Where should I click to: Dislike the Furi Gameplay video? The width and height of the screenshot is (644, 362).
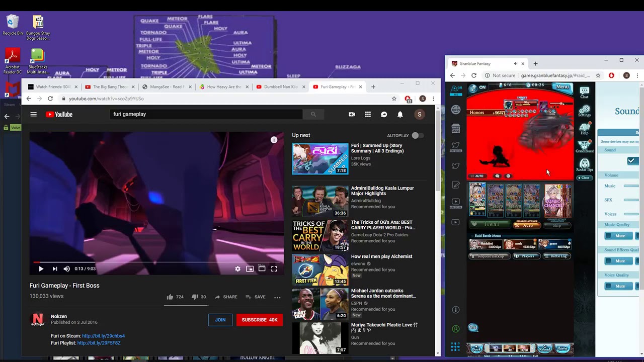(199, 297)
